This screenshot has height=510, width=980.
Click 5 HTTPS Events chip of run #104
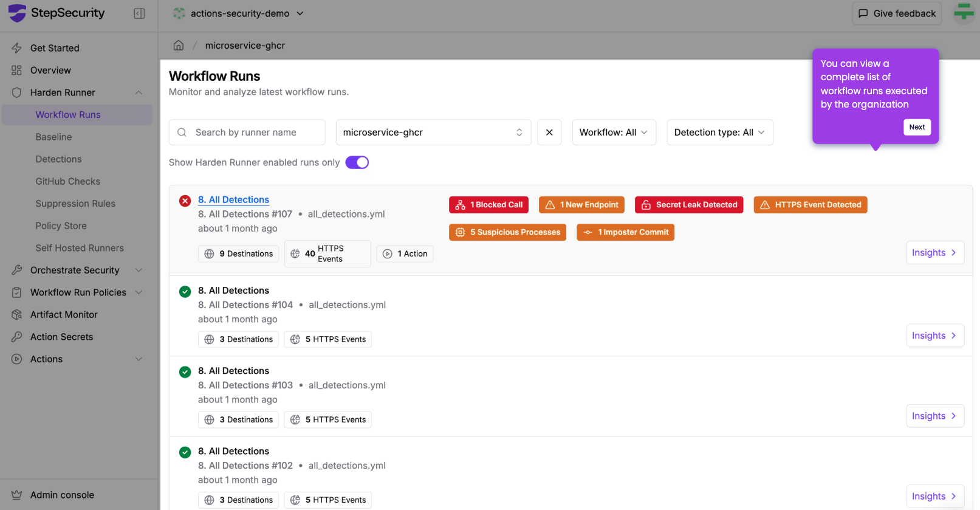tap(327, 339)
